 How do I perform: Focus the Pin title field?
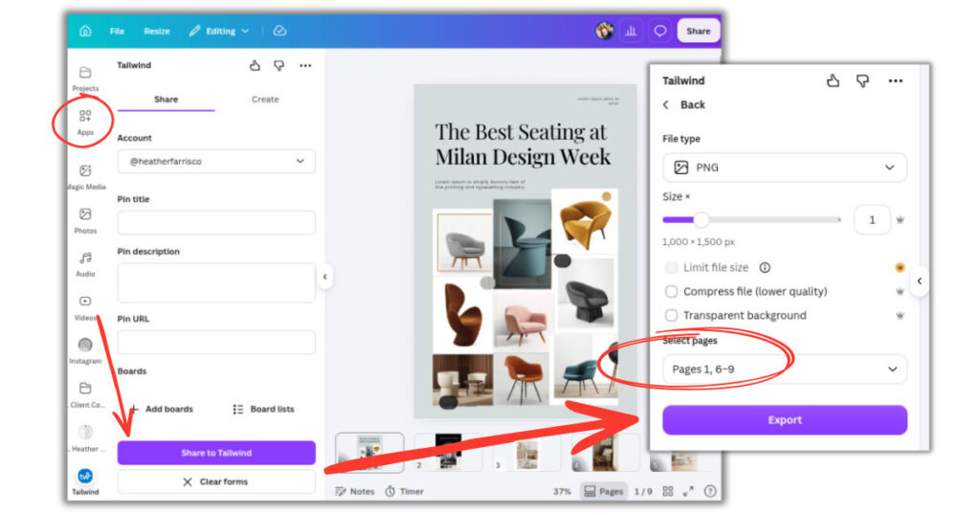(x=216, y=222)
